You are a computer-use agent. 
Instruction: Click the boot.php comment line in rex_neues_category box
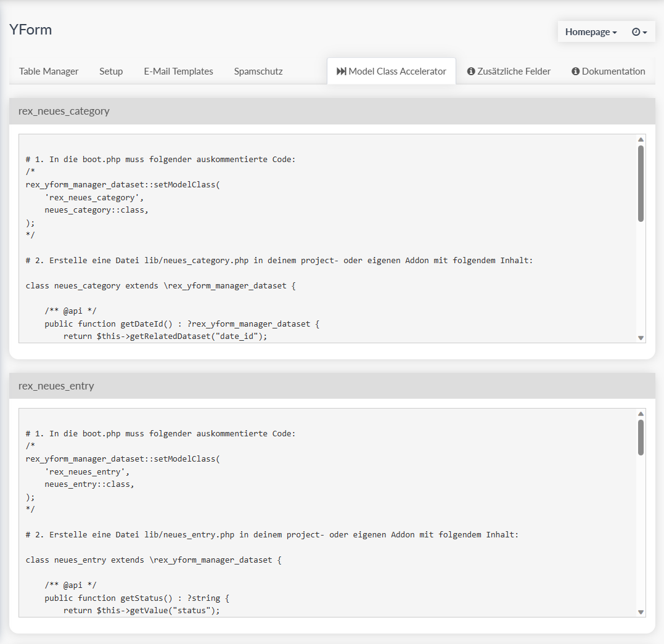point(160,160)
